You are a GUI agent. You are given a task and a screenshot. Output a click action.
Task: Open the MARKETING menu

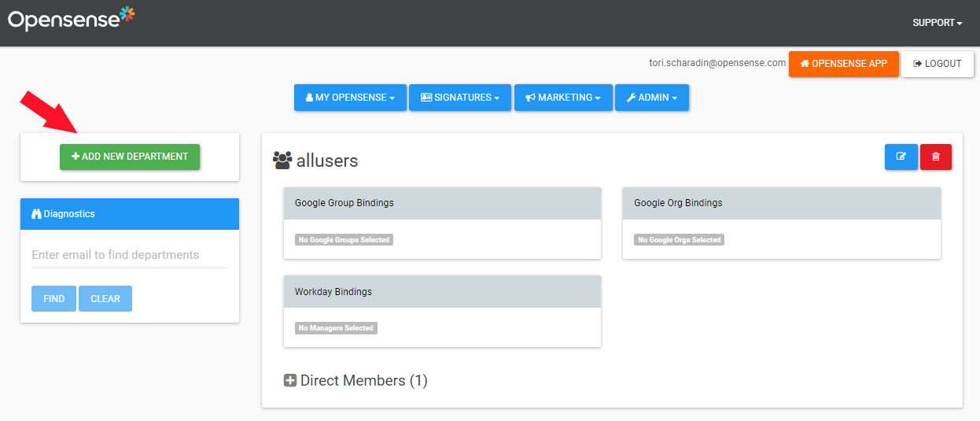[x=563, y=98]
